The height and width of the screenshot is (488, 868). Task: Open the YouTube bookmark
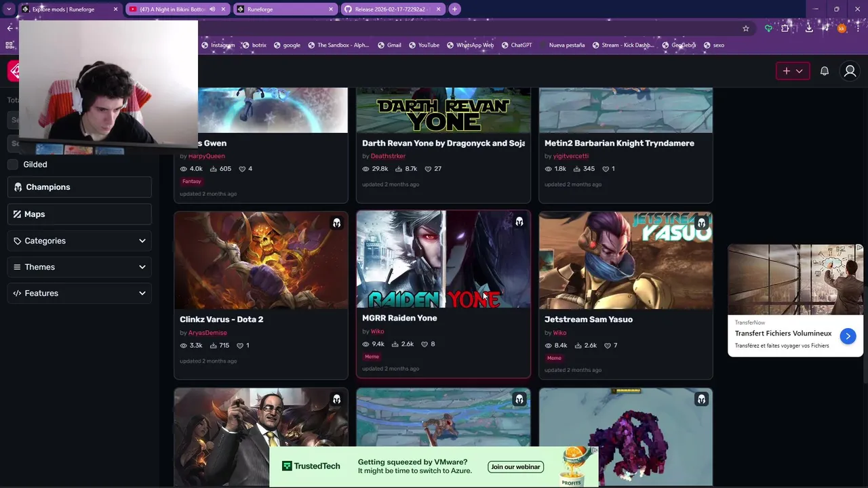point(424,45)
